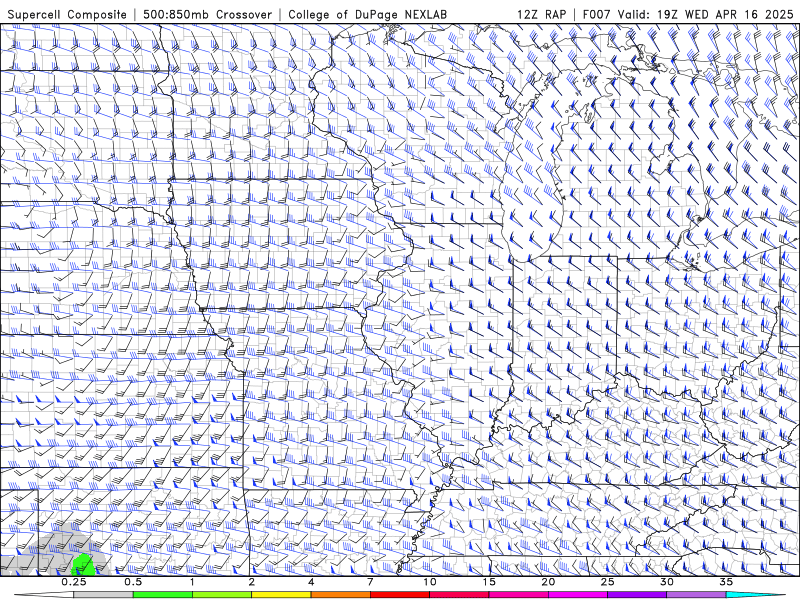Click the legend value 1
The width and height of the screenshot is (800, 600).
coord(192,582)
